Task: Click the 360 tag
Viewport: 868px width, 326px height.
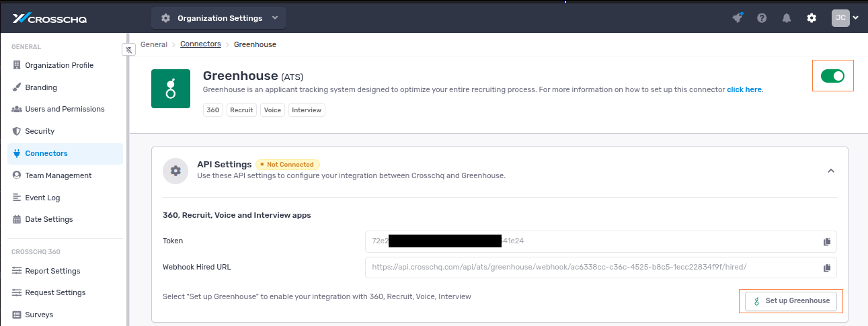Action: point(213,110)
